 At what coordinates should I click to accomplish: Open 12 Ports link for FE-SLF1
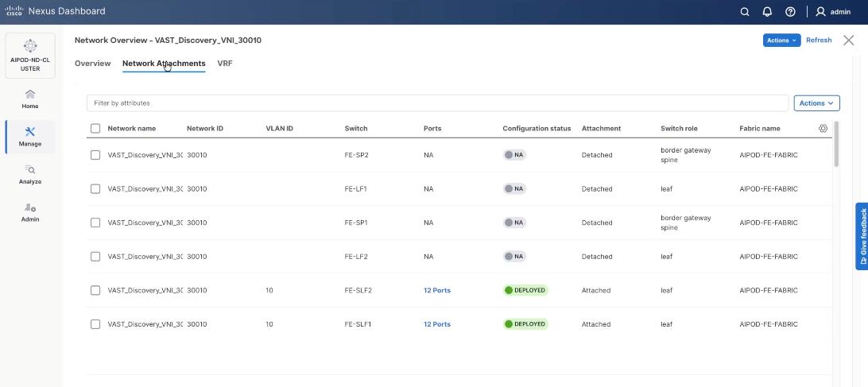pyautogui.click(x=436, y=324)
